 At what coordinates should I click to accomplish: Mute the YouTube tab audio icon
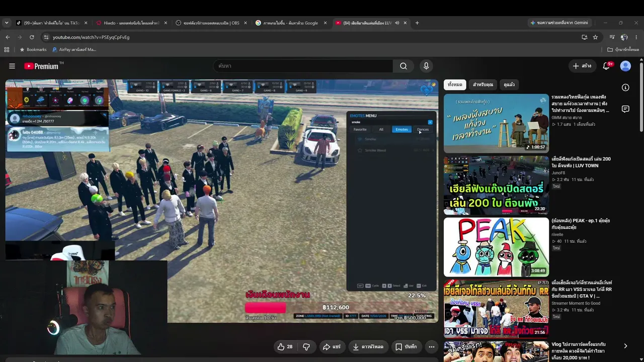tap(397, 23)
